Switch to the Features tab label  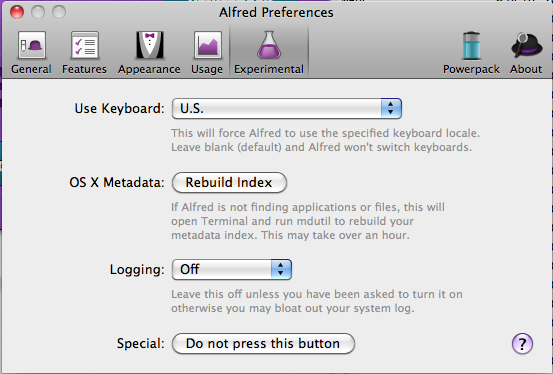[x=84, y=69]
